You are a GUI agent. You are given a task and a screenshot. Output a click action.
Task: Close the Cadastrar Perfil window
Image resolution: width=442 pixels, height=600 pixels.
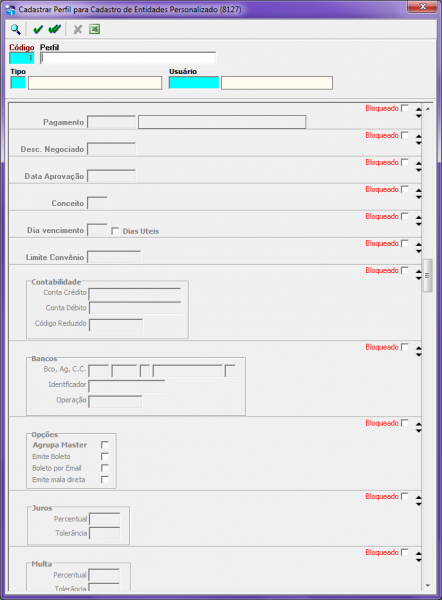point(422,7)
